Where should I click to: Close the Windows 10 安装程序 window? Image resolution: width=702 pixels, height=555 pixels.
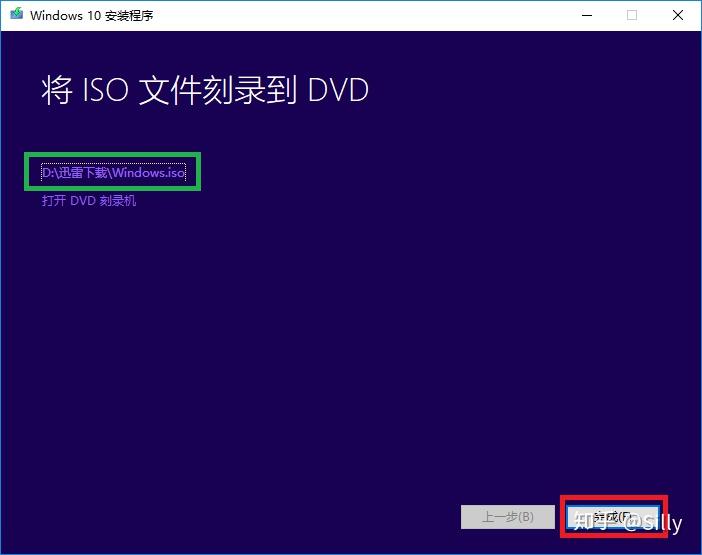point(678,15)
